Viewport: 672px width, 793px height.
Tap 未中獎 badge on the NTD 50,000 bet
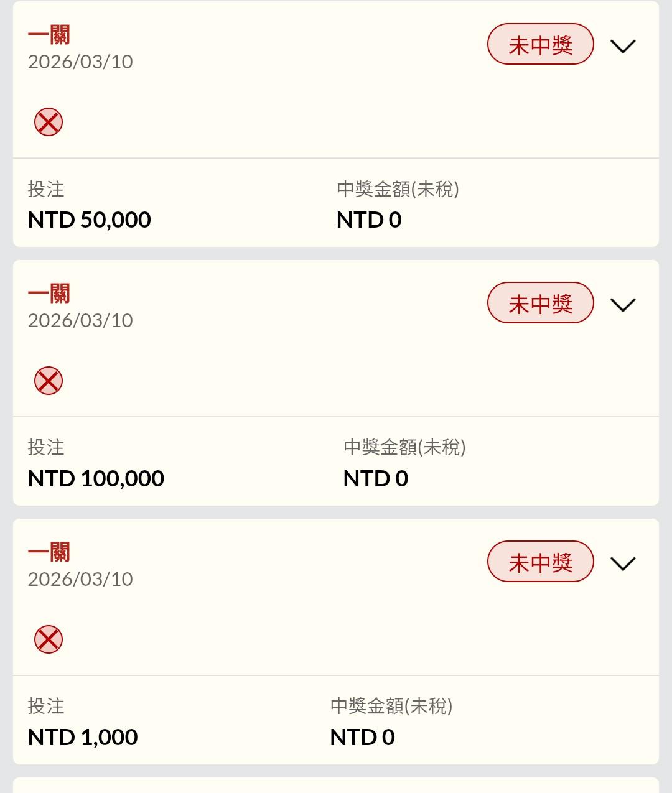[x=540, y=45]
